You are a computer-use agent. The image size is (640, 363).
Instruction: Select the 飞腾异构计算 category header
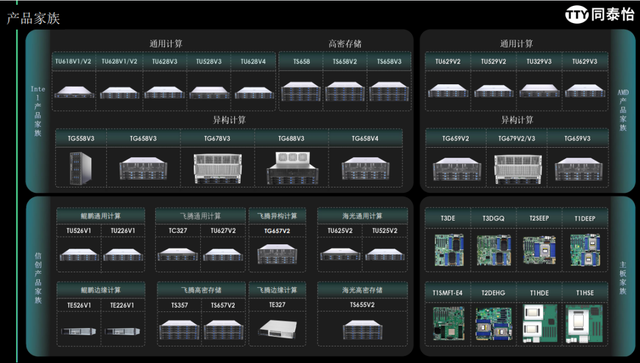(x=277, y=216)
